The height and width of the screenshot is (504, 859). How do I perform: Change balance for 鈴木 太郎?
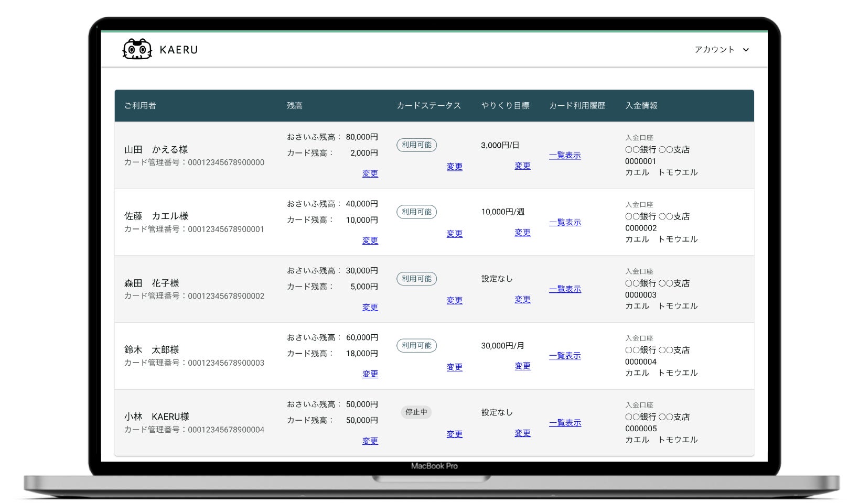click(x=370, y=374)
